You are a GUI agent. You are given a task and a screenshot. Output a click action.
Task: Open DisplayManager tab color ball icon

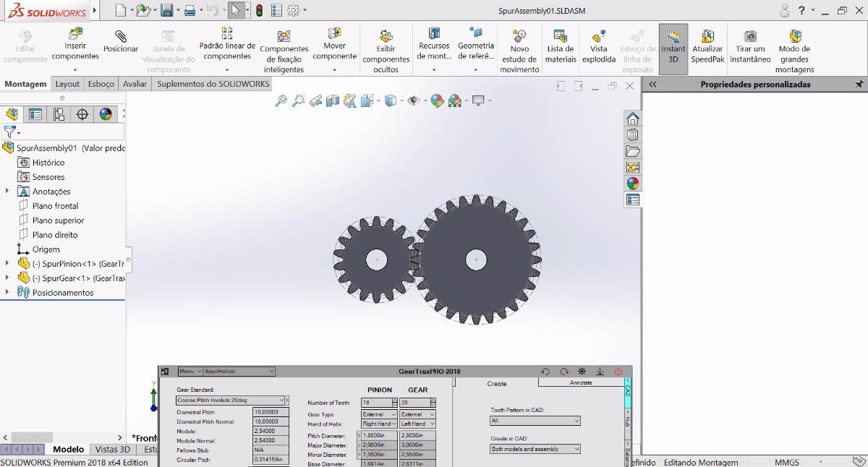[x=106, y=114]
